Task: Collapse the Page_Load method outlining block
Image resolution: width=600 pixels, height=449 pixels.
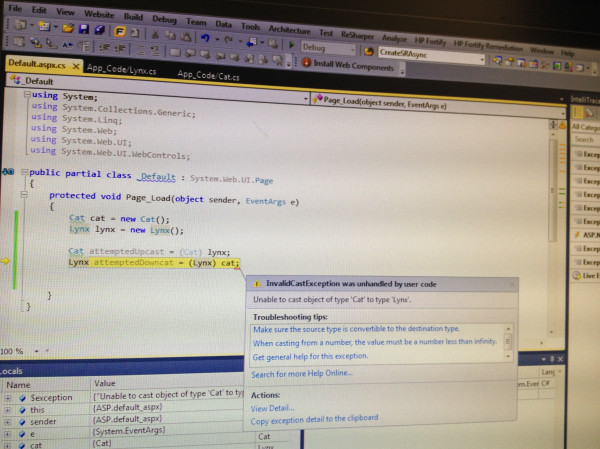Action: 24,194
